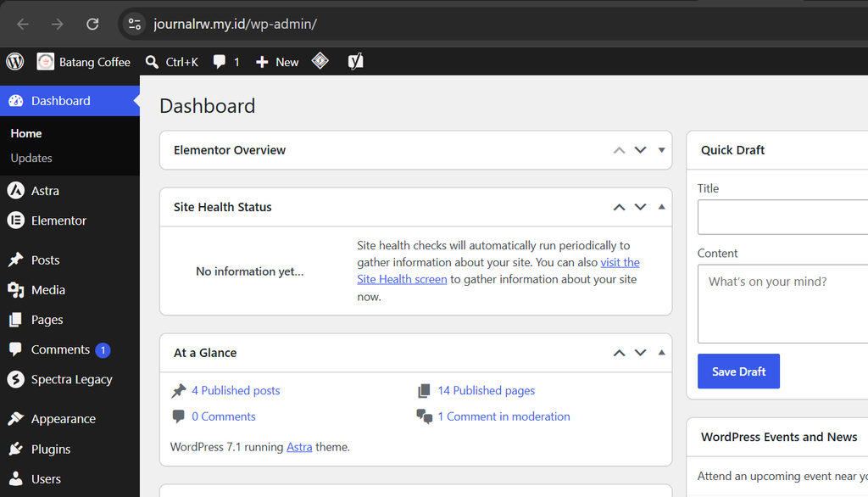Open the Dashboard menu item

point(70,101)
